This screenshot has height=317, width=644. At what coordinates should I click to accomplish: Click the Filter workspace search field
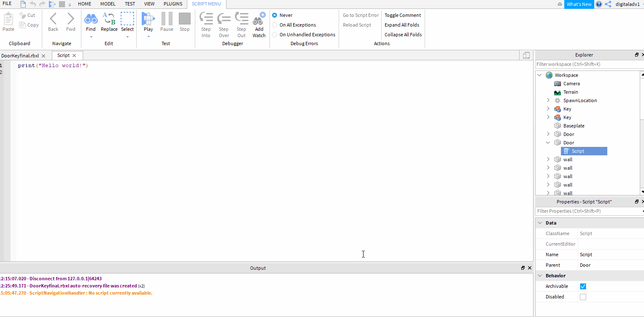click(586, 64)
